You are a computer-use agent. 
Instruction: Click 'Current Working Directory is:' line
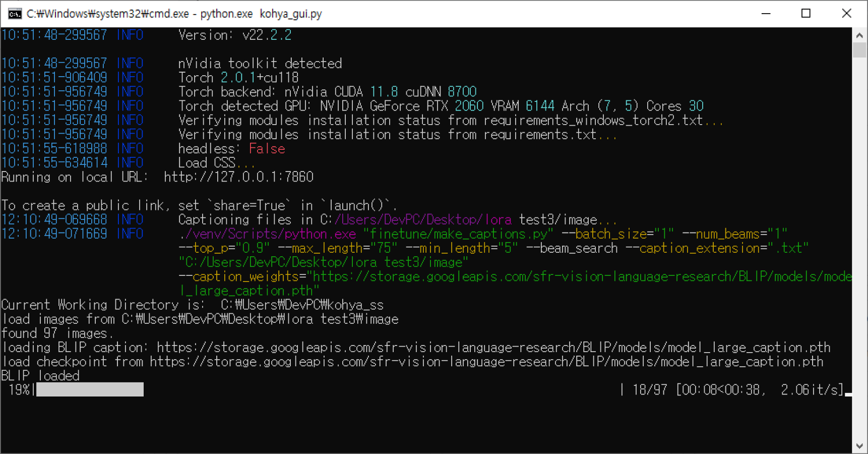[x=193, y=305]
